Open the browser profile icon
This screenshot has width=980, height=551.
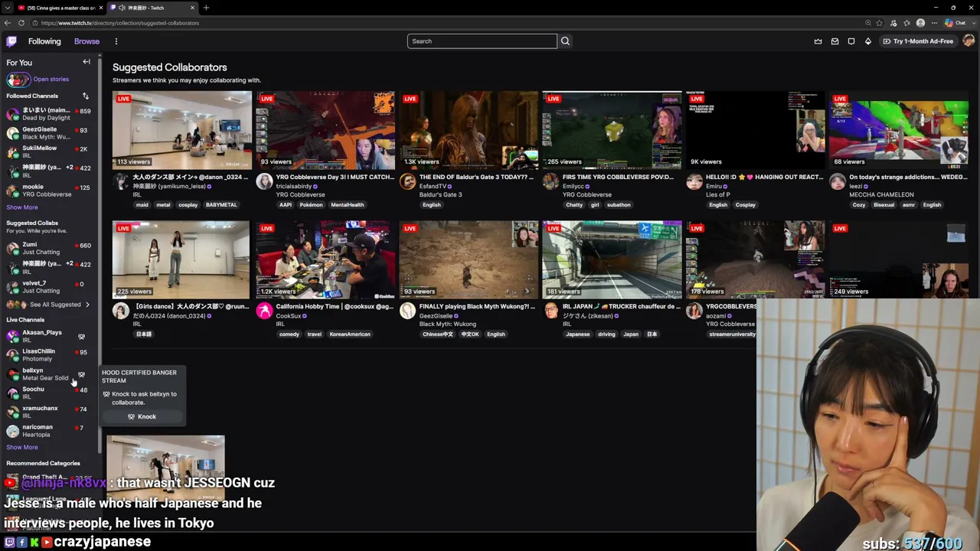click(920, 23)
